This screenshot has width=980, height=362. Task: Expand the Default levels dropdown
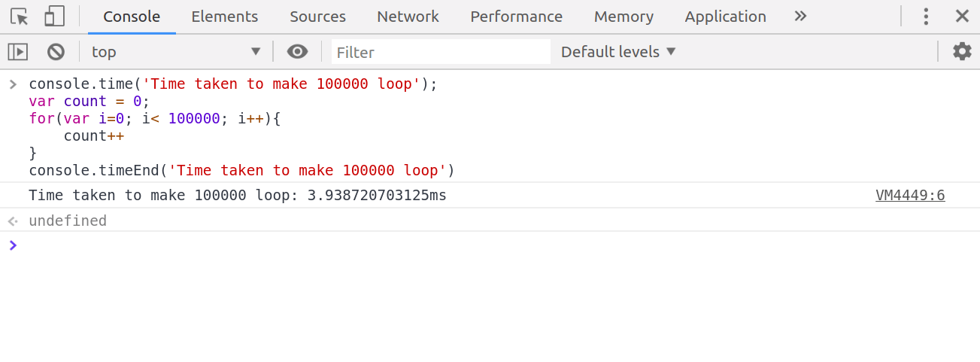coord(618,52)
